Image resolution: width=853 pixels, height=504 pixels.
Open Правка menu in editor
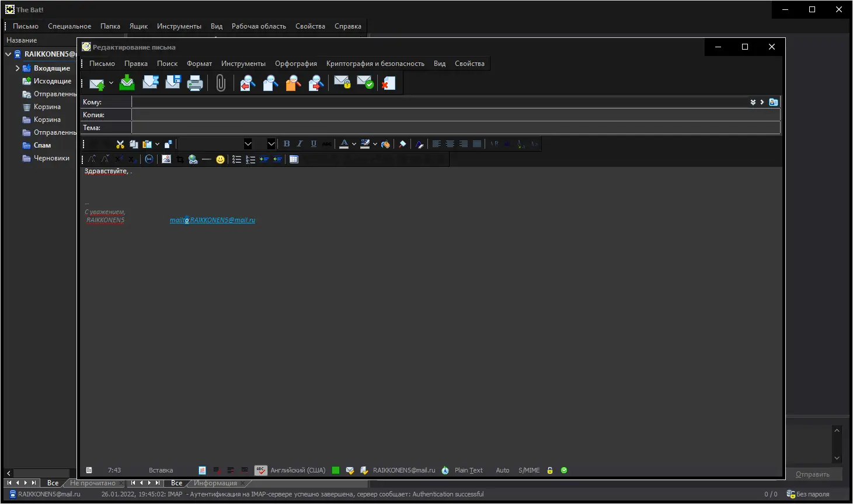(136, 64)
